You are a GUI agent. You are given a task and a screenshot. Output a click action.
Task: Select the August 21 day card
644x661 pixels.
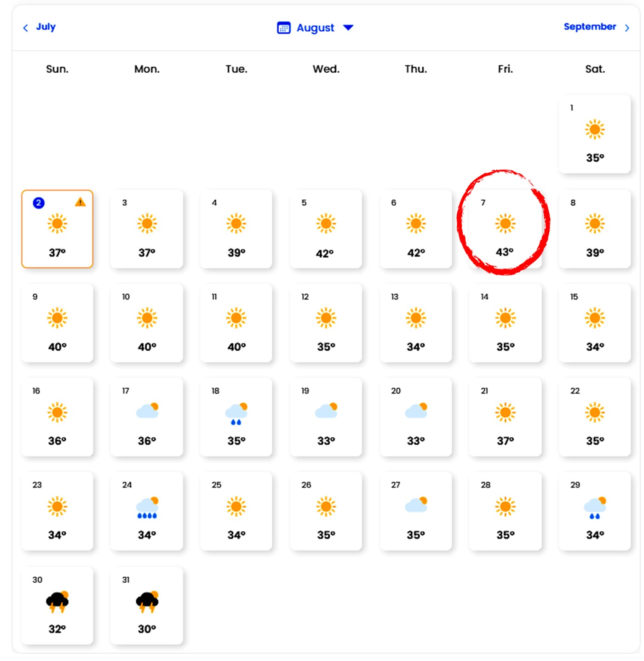click(x=505, y=417)
